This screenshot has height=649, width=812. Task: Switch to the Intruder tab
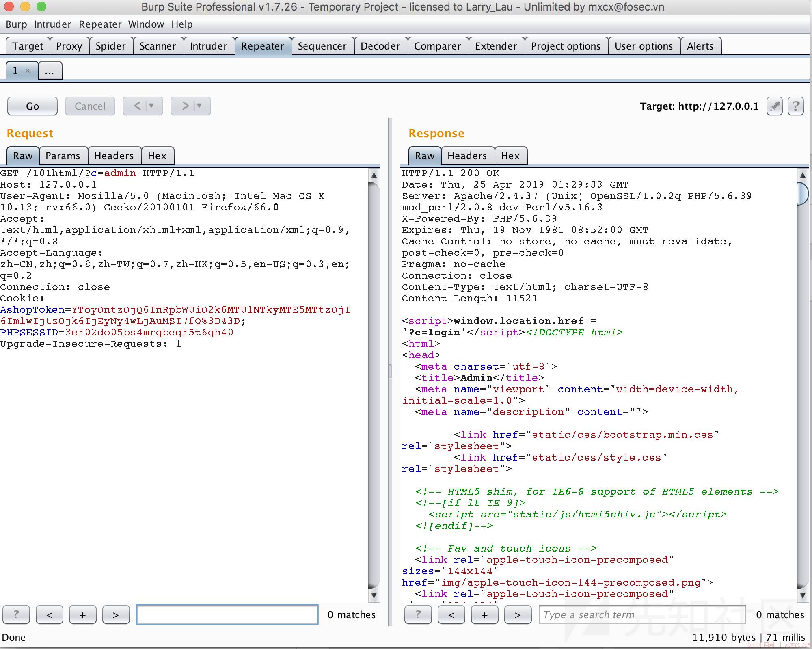(x=209, y=46)
